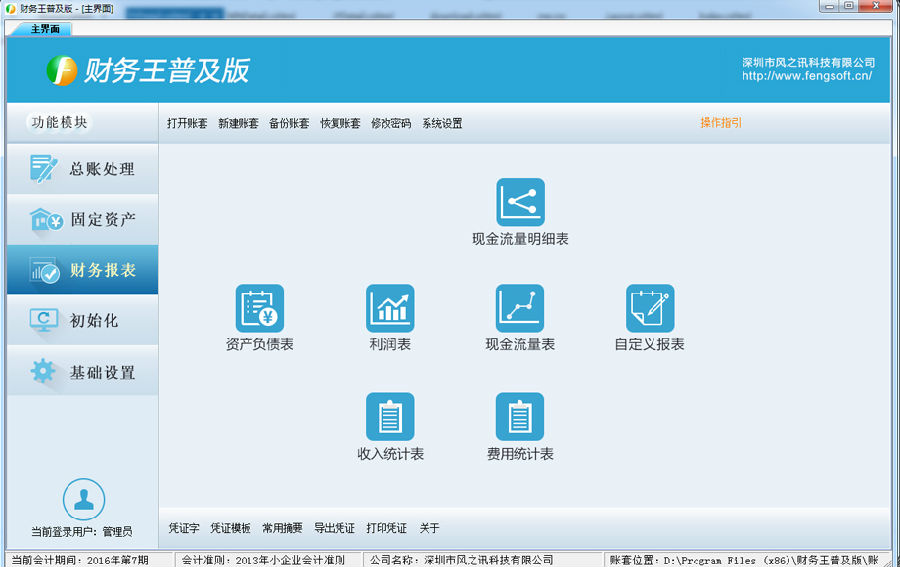
Task: Click 关于 in the bottom toolbar
Action: (x=429, y=528)
